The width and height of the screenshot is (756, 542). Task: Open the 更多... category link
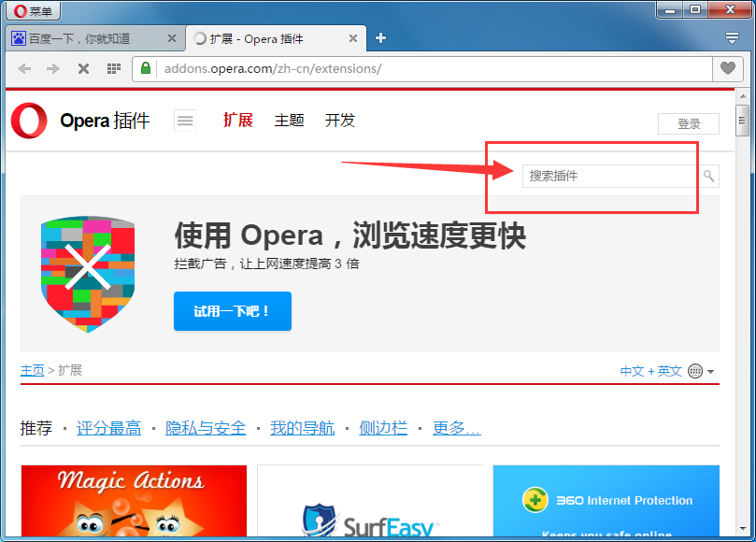457,428
